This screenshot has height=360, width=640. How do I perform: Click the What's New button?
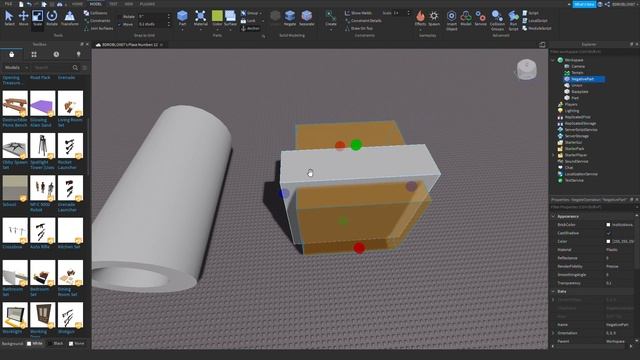pyautogui.click(x=584, y=4)
